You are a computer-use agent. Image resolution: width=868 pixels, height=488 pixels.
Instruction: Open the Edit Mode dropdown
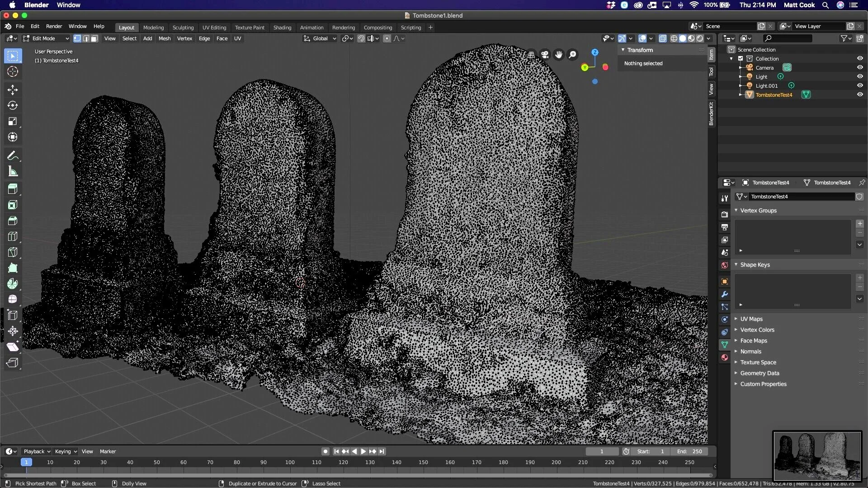coord(46,38)
